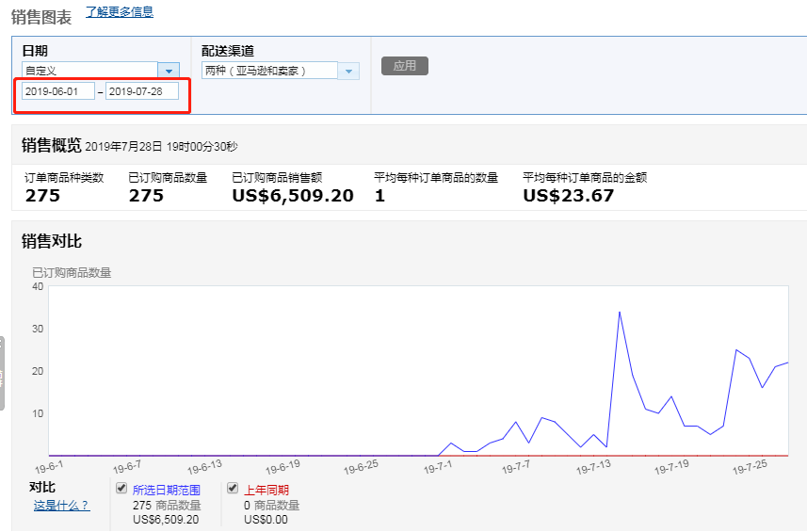The width and height of the screenshot is (807, 532).
Task: Click the 订单商品种类数 label
Action: [x=64, y=178]
